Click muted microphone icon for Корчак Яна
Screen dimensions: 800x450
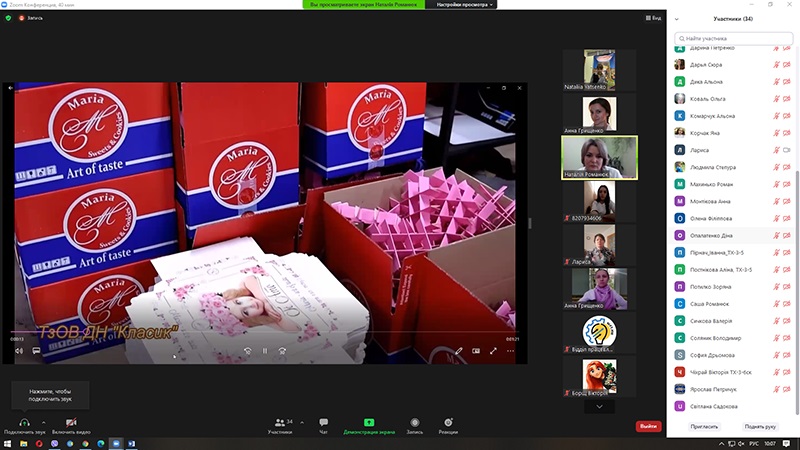tap(776, 133)
